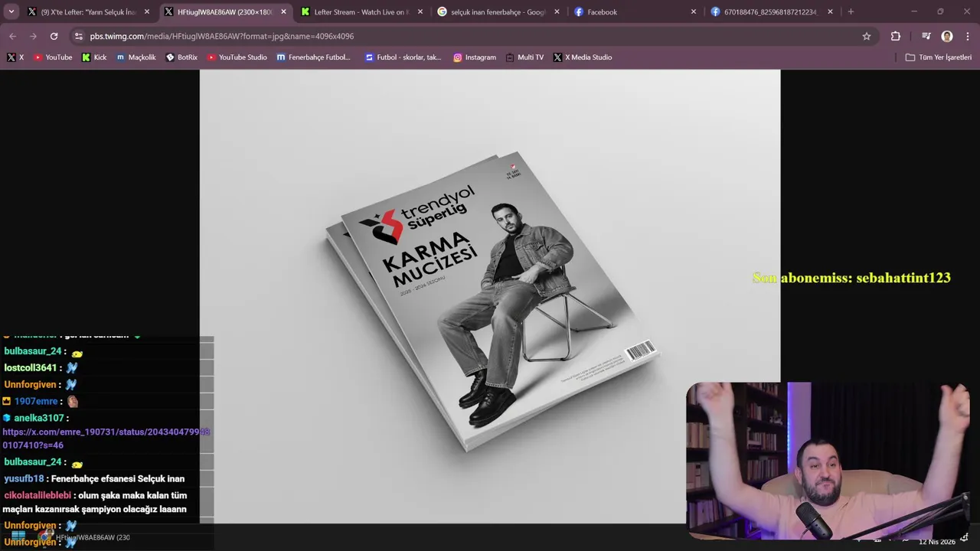Viewport: 980px width, 551px height.
Task: Open the BotRix bookmark
Action: tap(181, 57)
